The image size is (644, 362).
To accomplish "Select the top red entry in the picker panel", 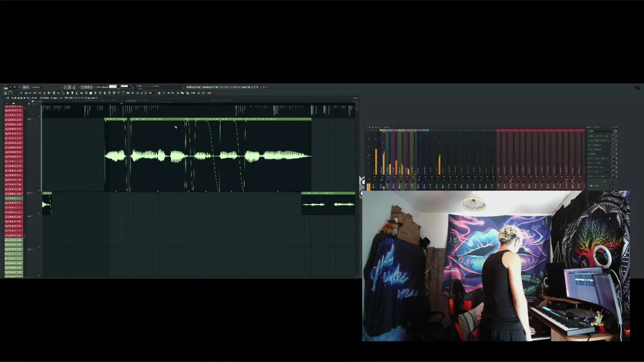I will (14, 107).
